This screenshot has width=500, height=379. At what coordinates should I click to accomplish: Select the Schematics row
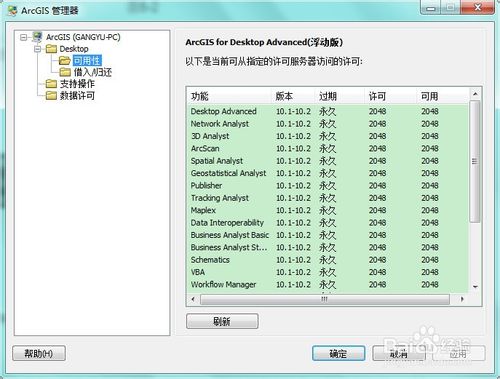328,260
